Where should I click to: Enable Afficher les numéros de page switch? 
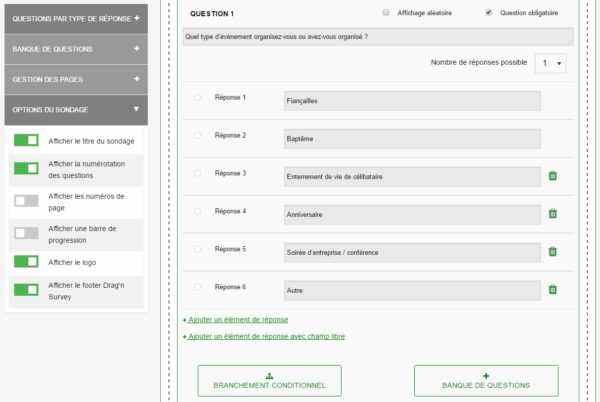pyautogui.click(x=26, y=201)
